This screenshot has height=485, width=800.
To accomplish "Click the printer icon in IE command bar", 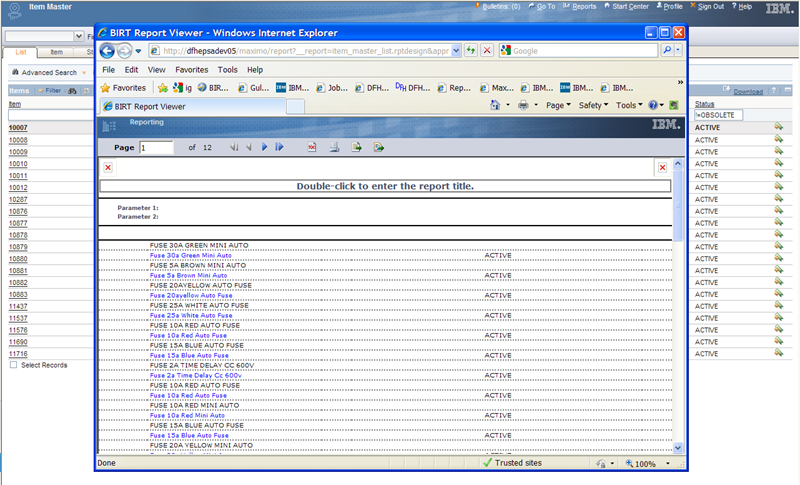I will (x=523, y=105).
